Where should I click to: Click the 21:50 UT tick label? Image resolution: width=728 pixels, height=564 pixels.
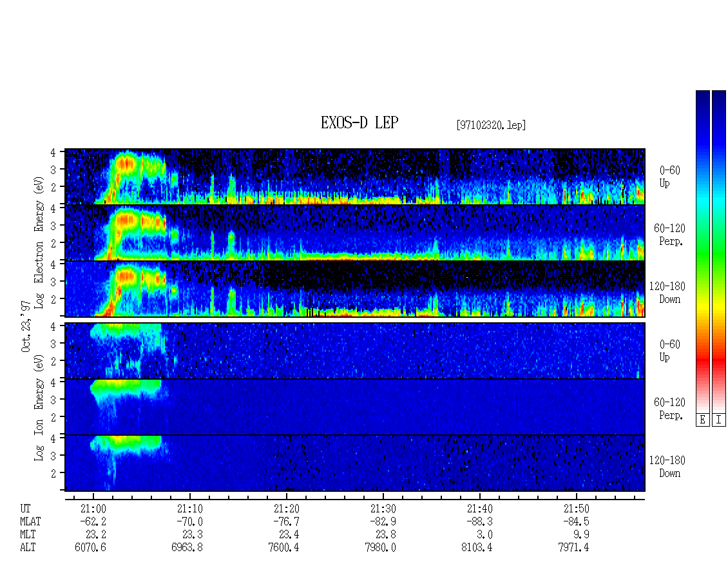576,509
